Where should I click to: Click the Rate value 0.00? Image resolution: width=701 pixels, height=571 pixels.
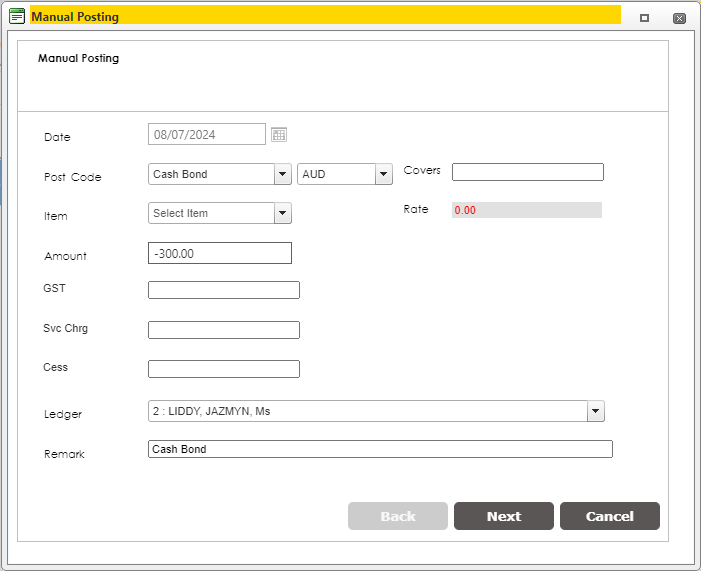click(x=527, y=210)
